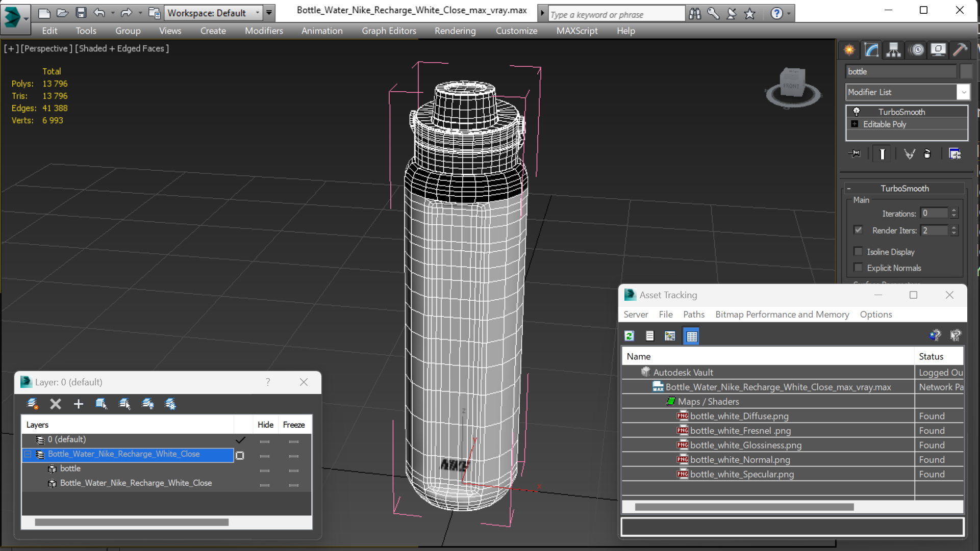
Task: Click Show End Result toggle icon
Action: 882,153
